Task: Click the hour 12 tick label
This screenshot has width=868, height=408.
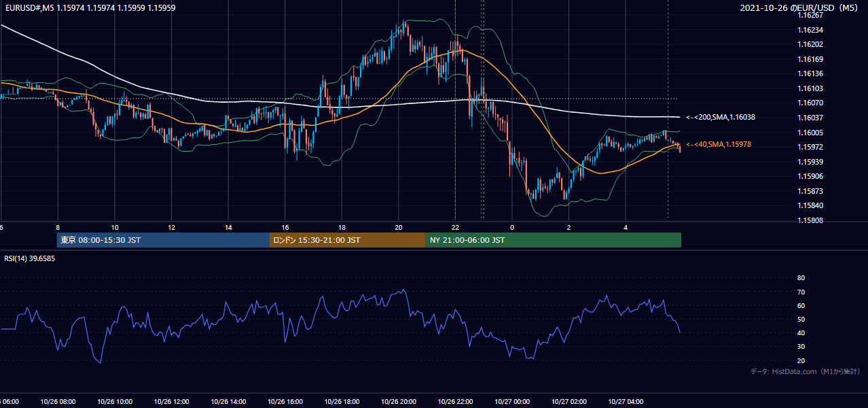Action: tap(171, 228)
